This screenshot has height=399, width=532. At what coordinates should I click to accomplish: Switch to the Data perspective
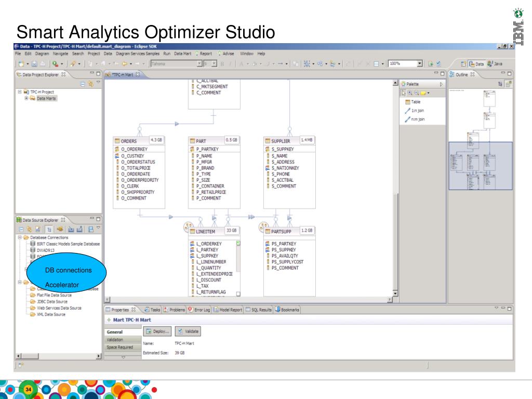point(477,64)
